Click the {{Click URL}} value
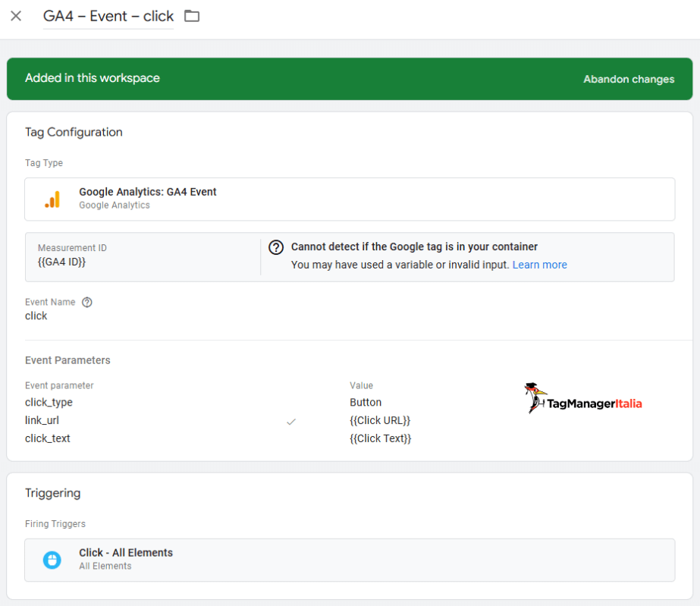Screen dimensions: 700x606 (380, 420)
